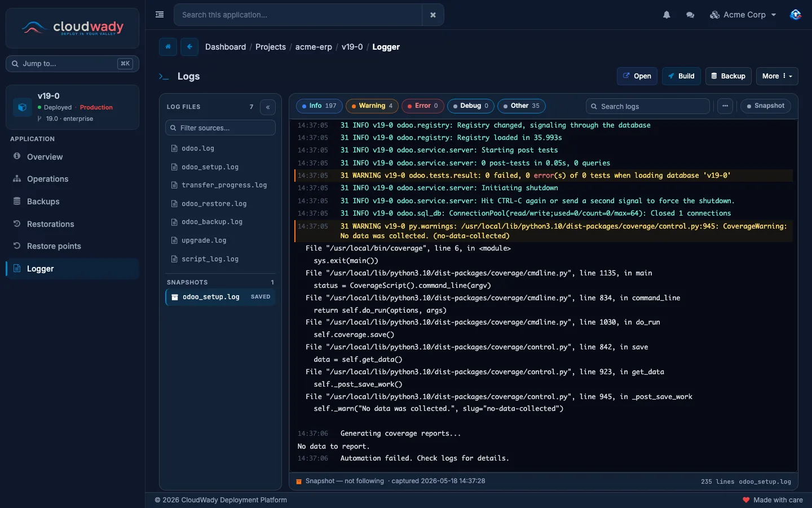
Task: Click the Logs terminal prompt icon
Action: click(x=164, y=76)
